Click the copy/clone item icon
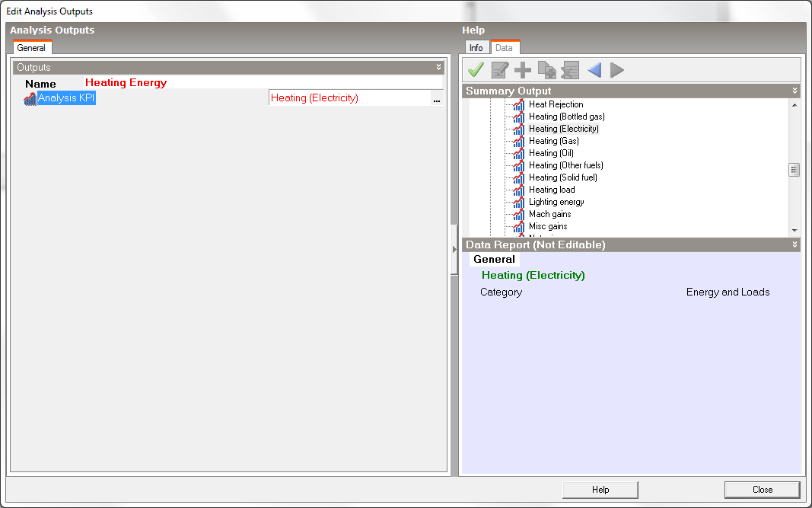Viewport: 812px width, 508px height. [546, 70]
